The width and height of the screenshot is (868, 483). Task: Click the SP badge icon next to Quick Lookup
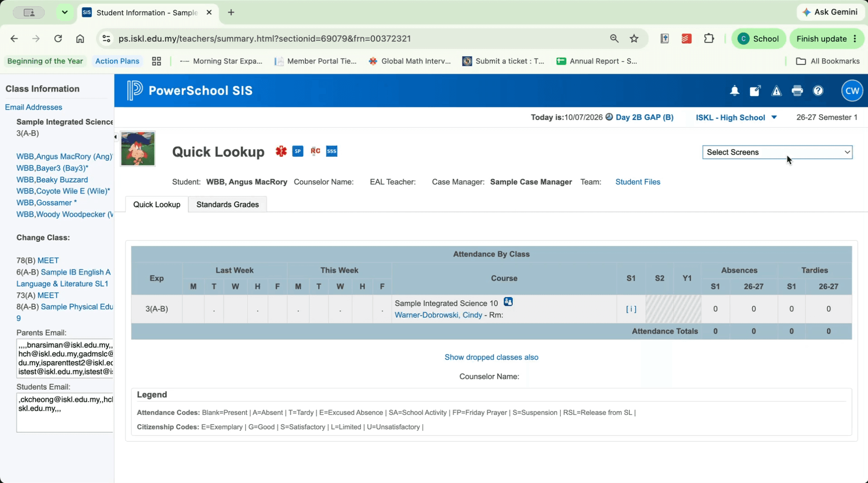[x=298, y=151]
